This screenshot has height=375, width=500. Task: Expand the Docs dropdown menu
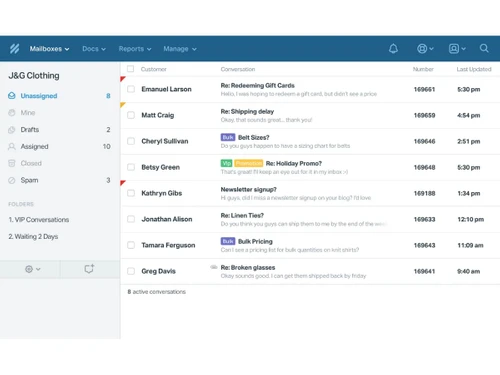94,49
